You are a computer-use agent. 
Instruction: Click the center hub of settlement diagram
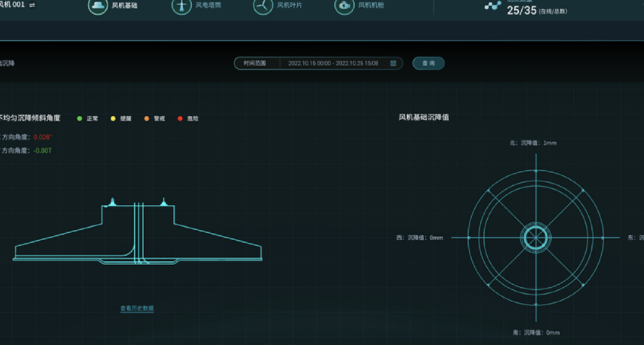pos(535,238)
